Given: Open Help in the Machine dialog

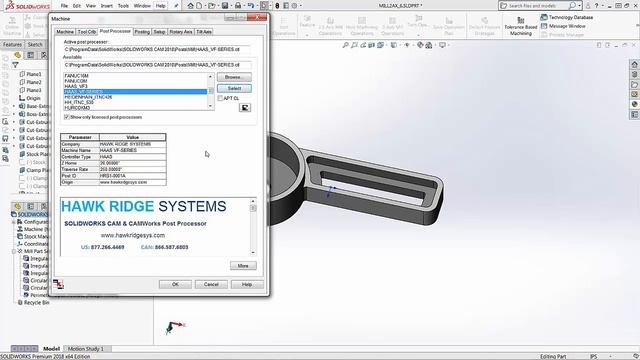Looking at the screenshot, I should 247,284.
